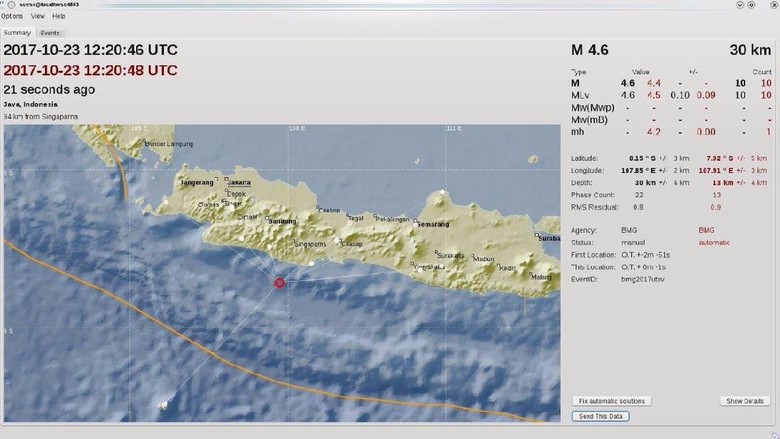Viewport: 780px width, 439px height.
Task: Click the Jakarta city label on map
Action: point(239,182)
